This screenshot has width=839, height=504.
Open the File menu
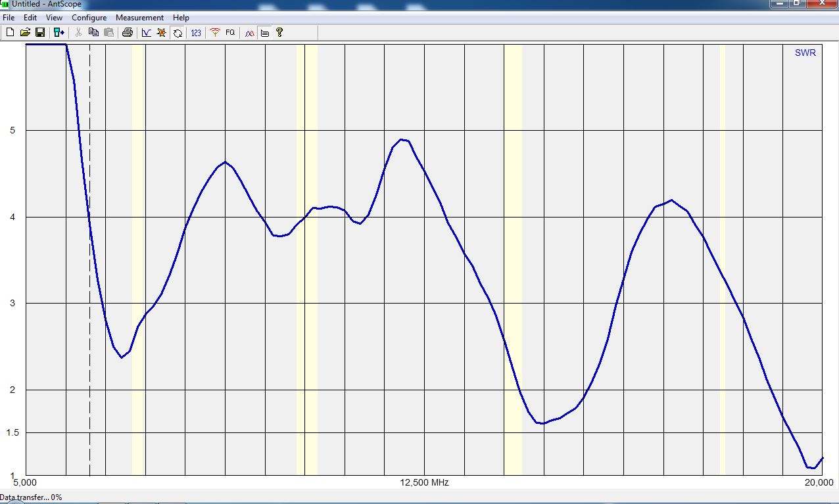[9, 18]
